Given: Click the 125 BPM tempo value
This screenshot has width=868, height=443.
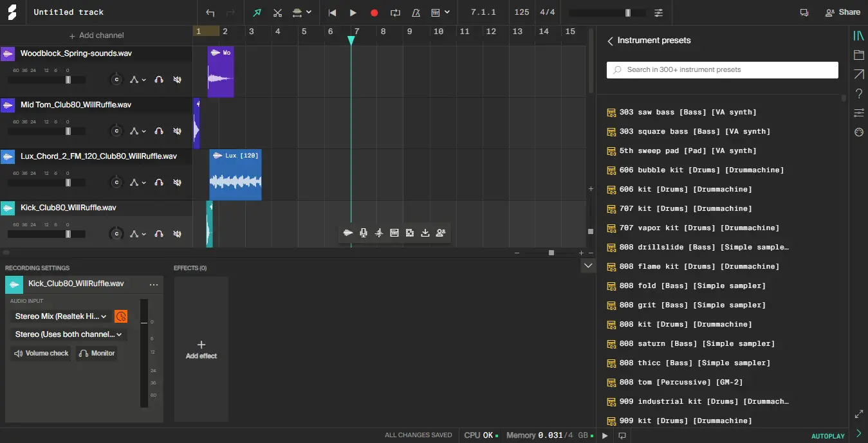Looking at the screenshot, I should pyautogui.click(x=522, y=12).
